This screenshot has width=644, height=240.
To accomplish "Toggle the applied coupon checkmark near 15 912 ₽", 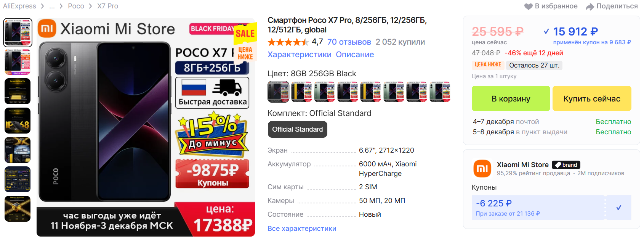I will (546, 31).
